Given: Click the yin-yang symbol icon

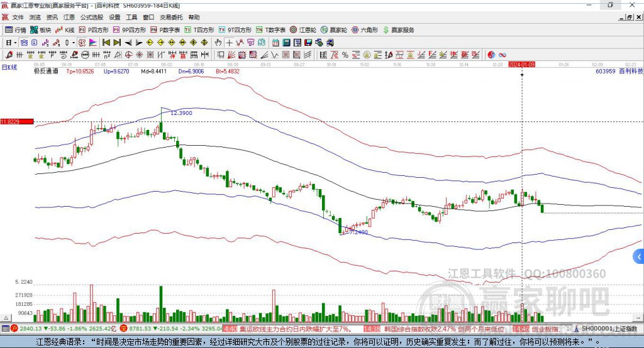Looking at the screenshot, I should pyautogui.click(x=491, y=55).
